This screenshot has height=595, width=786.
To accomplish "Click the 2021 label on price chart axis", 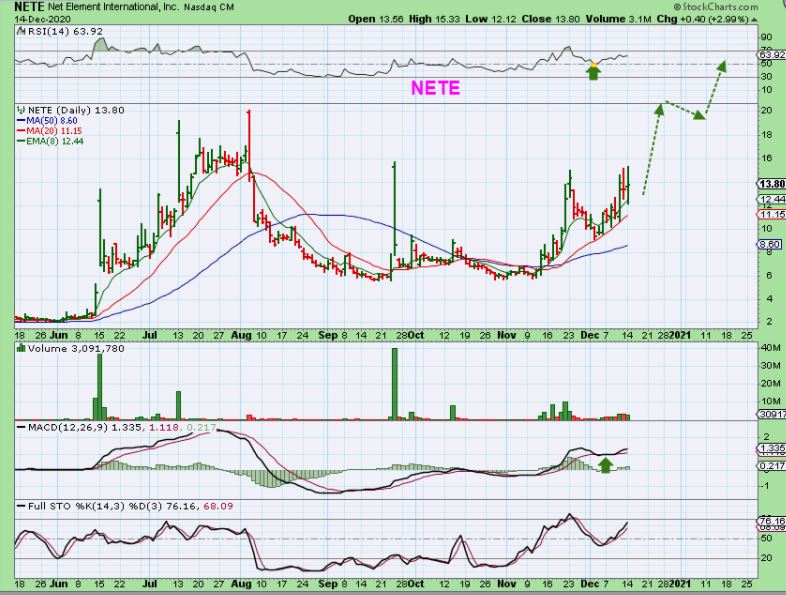I will coord(680,335).
